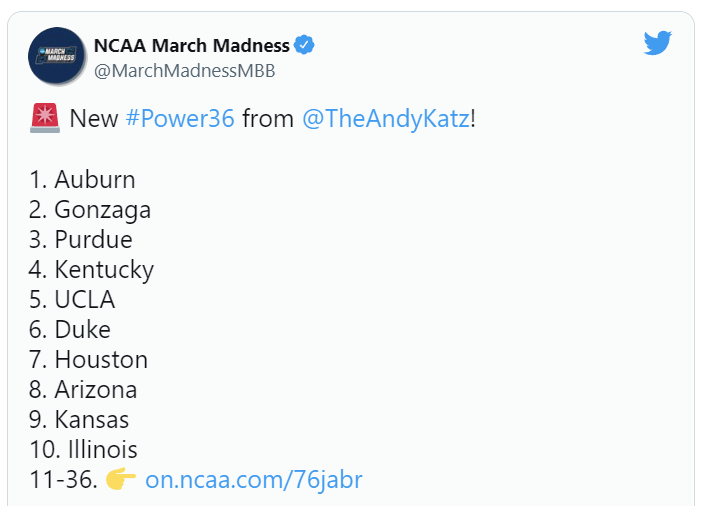Follow the on.ncaa.com/76jabr link
The image size is (701, 506).
(x=254, y=480)
